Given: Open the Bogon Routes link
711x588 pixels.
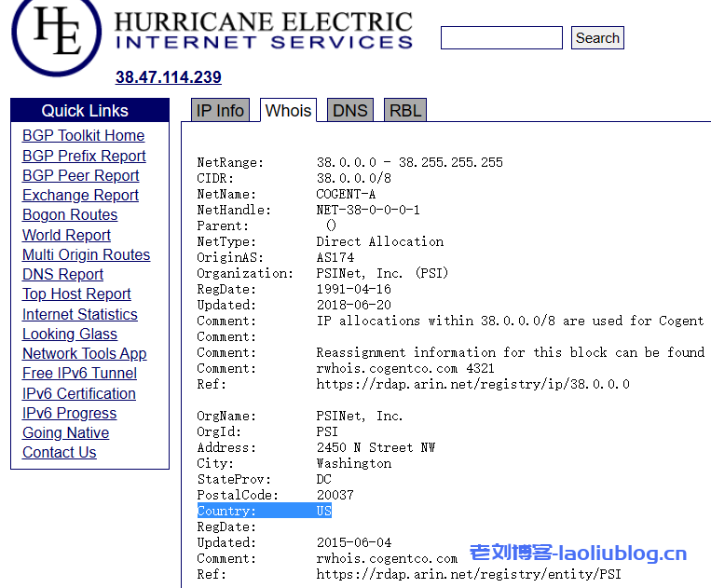Looking at the screenshot, I should pyautogui.click(x=70, y=215).
